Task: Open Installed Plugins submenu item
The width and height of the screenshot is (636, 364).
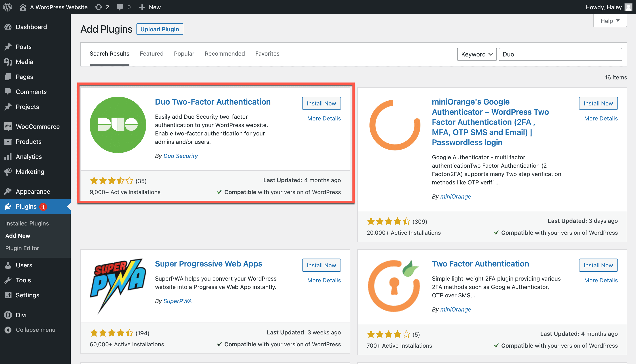Action: [27, 223]
